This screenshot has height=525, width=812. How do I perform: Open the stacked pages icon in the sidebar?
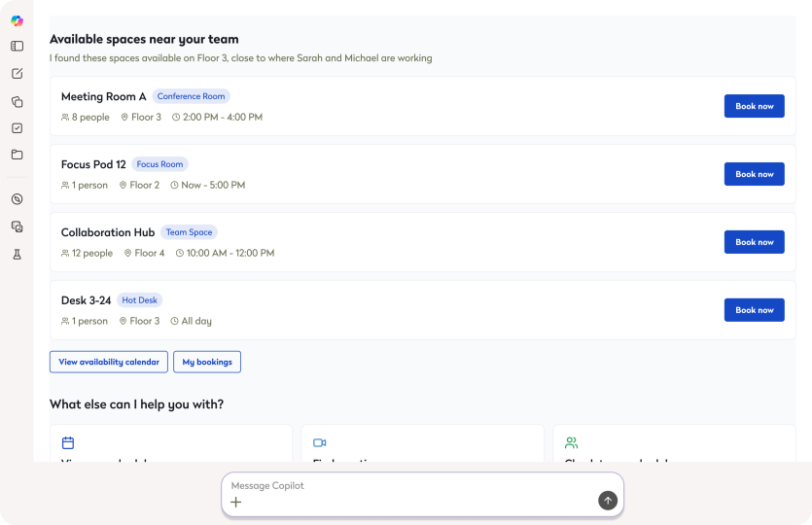17,101
